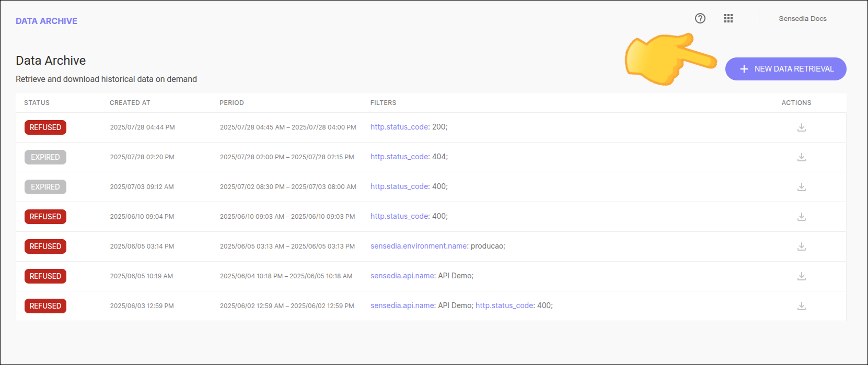Click the REFUSED badge in the first row
The height and width of the screenshot is (365, 868).
coord(45,127)
